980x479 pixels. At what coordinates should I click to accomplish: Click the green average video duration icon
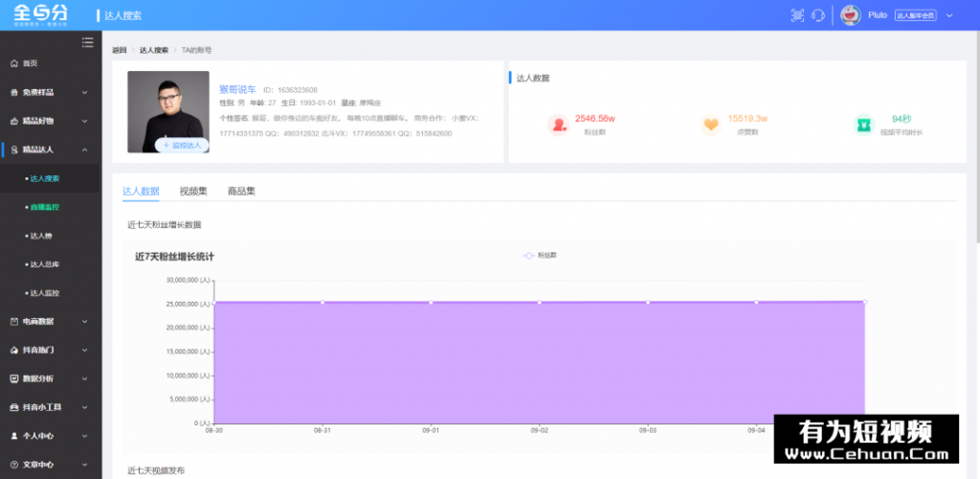tap(863, 125)
